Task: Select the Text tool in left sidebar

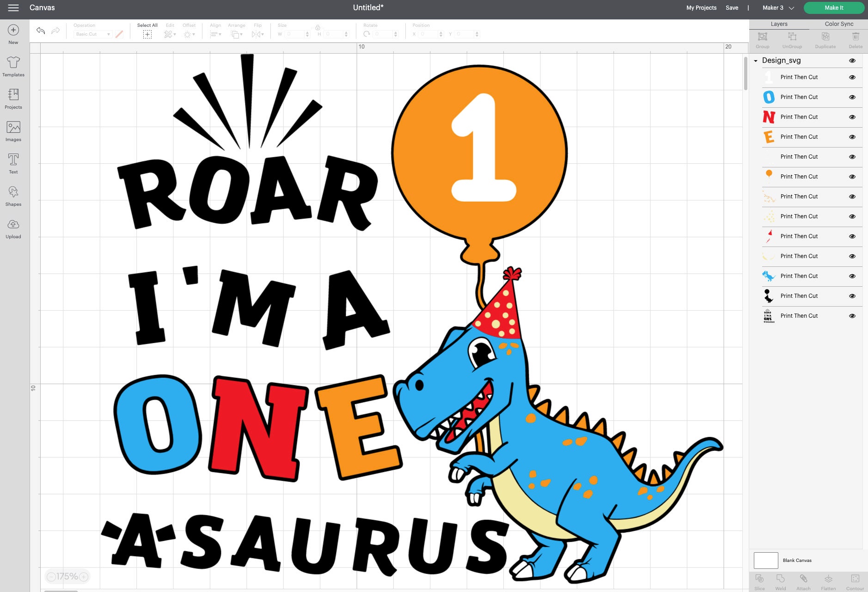Action: click(x=13, y=163)
